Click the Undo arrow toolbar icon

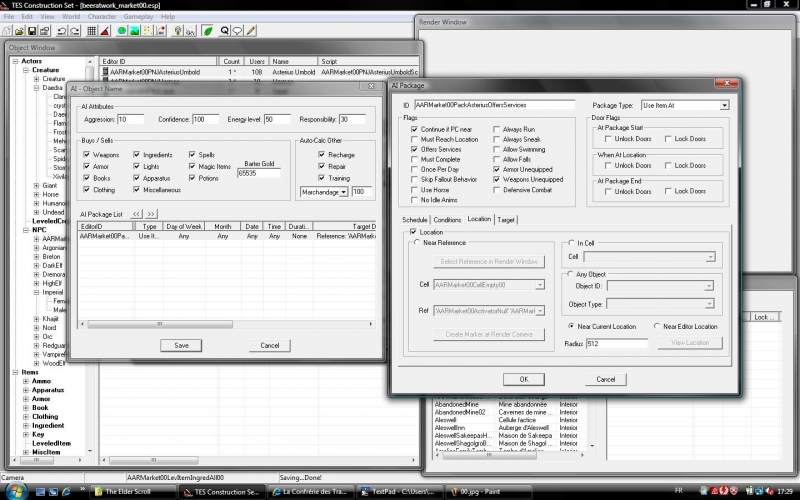click(x=61, y=31)
